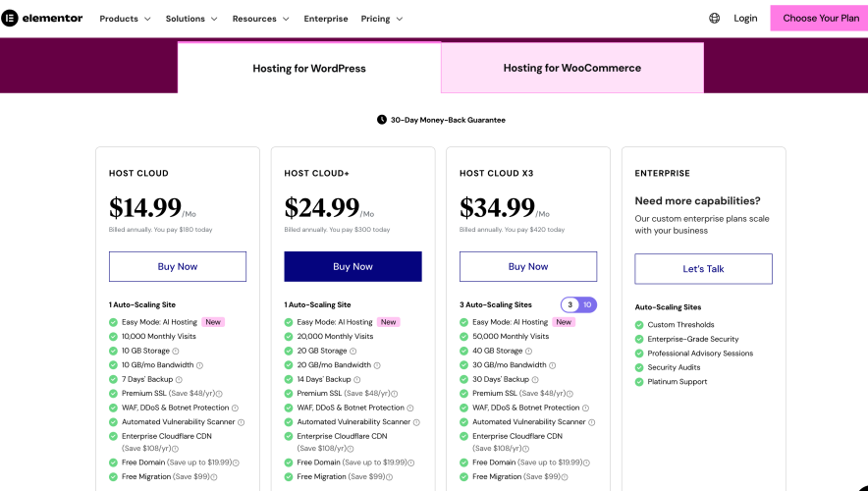Click the Elementor logo

click(x=42, y=19)
